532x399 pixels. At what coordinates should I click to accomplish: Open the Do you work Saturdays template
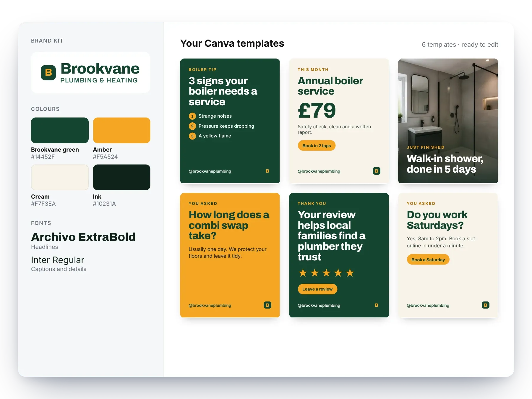(x=448, y=255)
